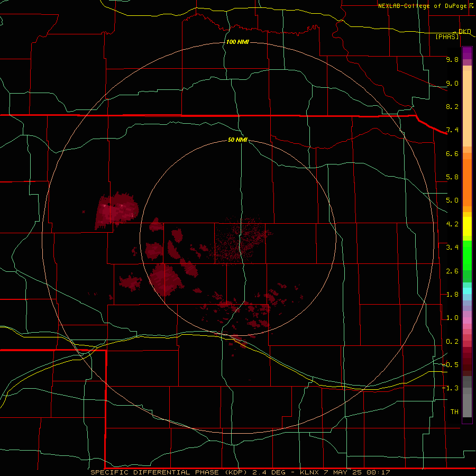The image size is (476, 476).
Task: Click the 2.6 value on the color scale
Action: pyautogui.click(x=452, y=271)
